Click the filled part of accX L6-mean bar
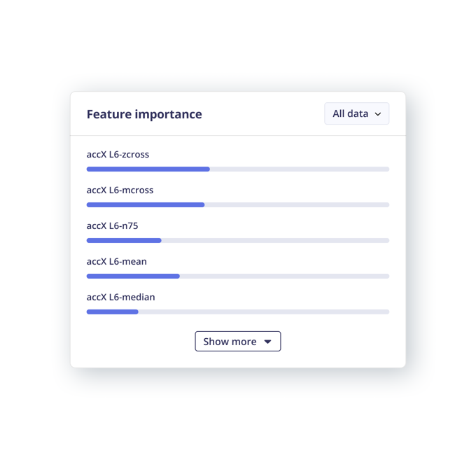The image size is (476, 460). click(x=133, y=276)
